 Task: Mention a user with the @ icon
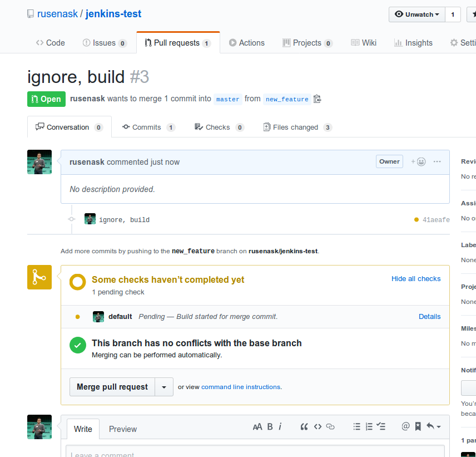pyautogui.click(x=405, y=427)
